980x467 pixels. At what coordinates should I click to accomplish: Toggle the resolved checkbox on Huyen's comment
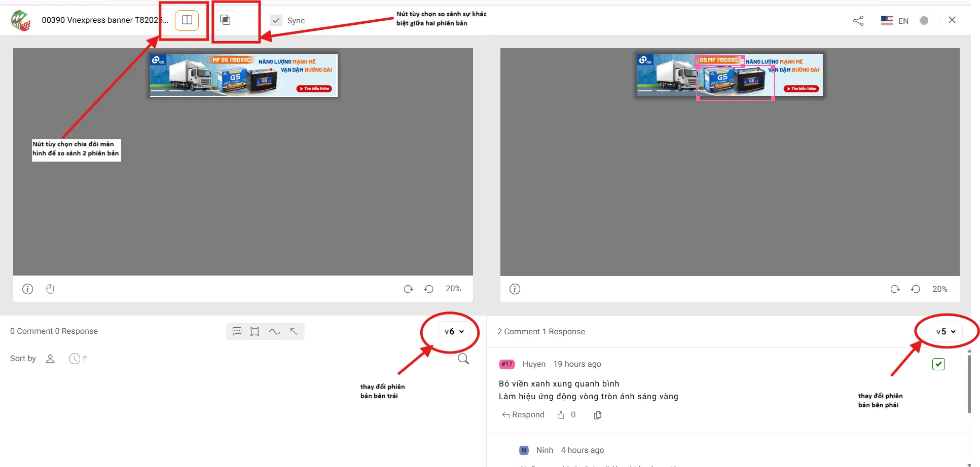click(938, 364)
